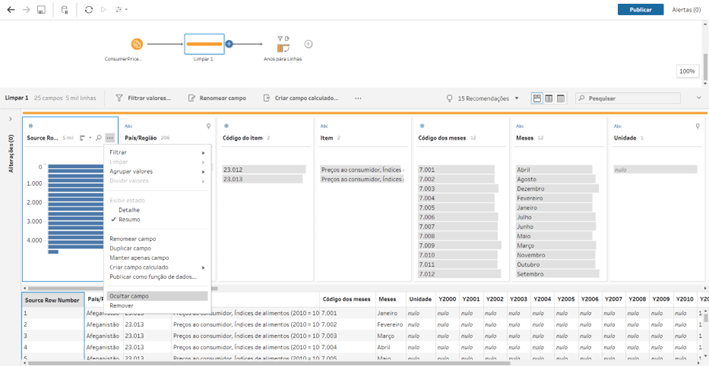Screen dimensions: 709x366
Task: Click Criar campo calculado... in the toolbar
Action: [301, 98]
